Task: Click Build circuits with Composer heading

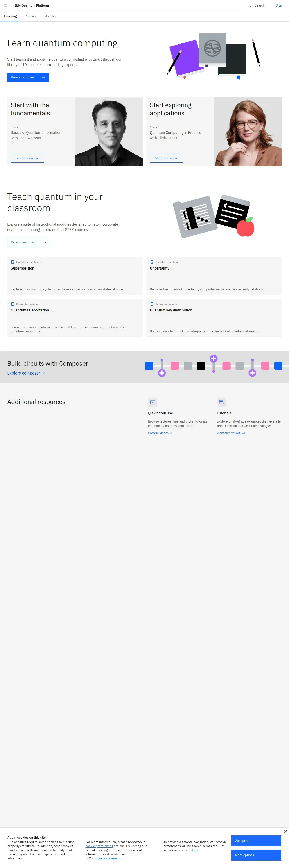Action: (x=47, y=363)
